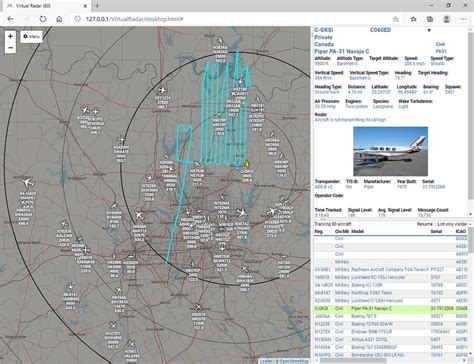This screenshot has height=364, width=474.
Task: Select the N843NP aircraft marker on map
Action: [282, 156]
